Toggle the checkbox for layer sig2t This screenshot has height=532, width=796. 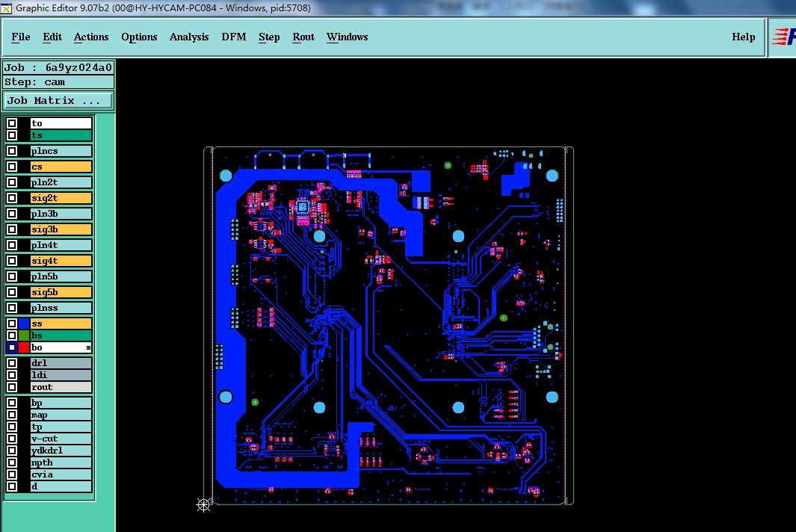(12, 198)
